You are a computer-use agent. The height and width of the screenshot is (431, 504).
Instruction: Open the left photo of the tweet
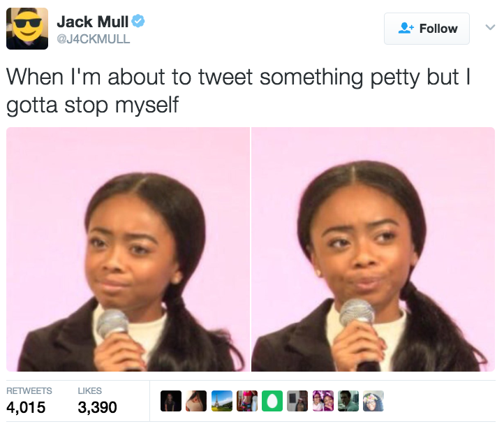click(x=128, y=249)
